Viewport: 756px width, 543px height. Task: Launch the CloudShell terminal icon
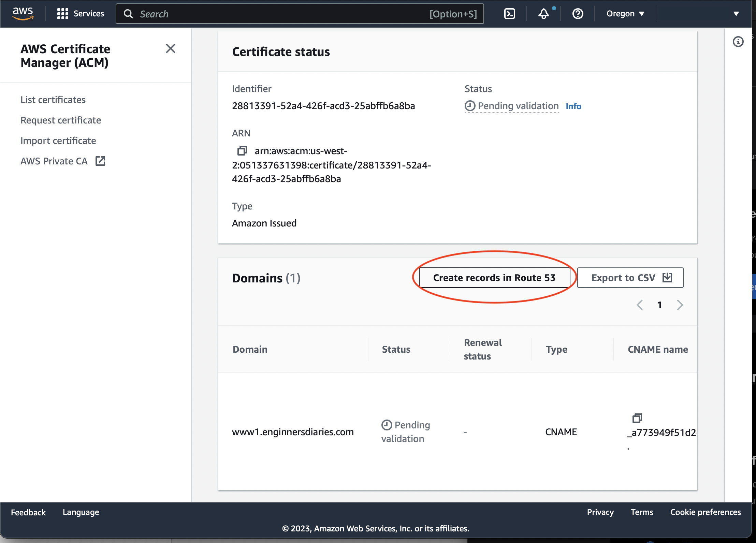point(510,14)
